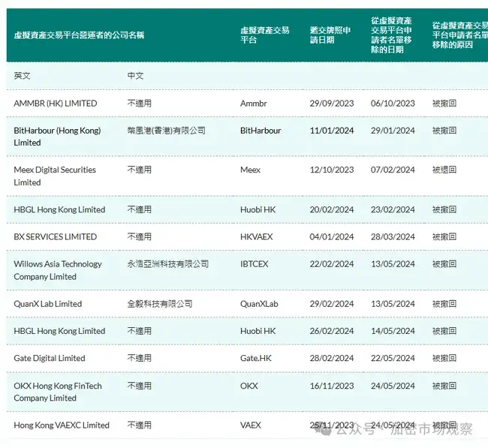Click 'Hong Kong VAEXC Limited' company name
The height and width of the screenshot is (448, 488).
tap(62, 425)
